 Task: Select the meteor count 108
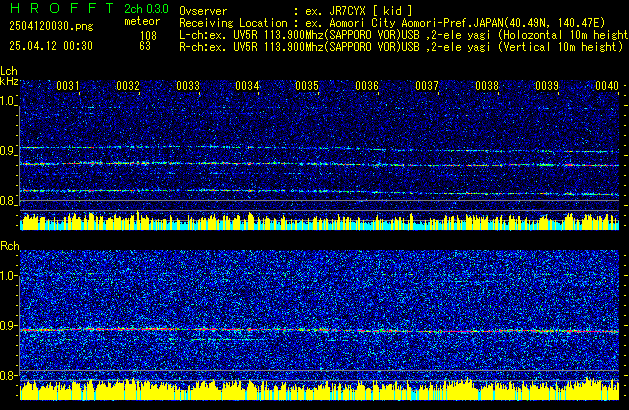click(x=148, y=36)
